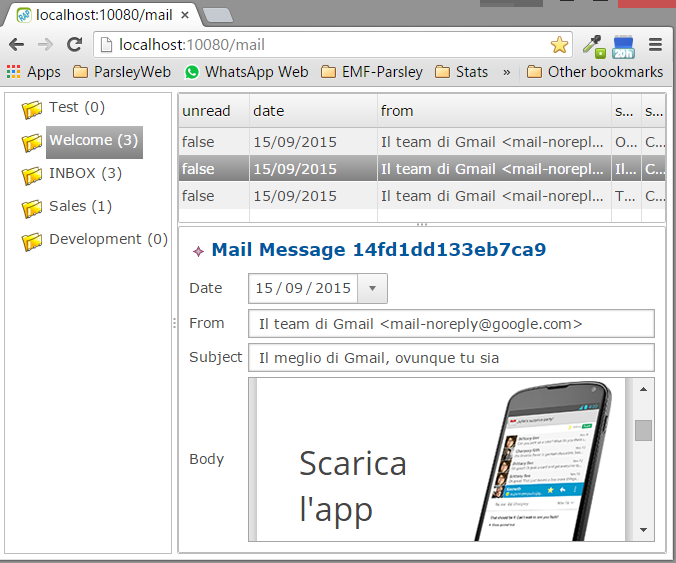
Task: Click the horizontal sash between table and message
Action: 422,225
